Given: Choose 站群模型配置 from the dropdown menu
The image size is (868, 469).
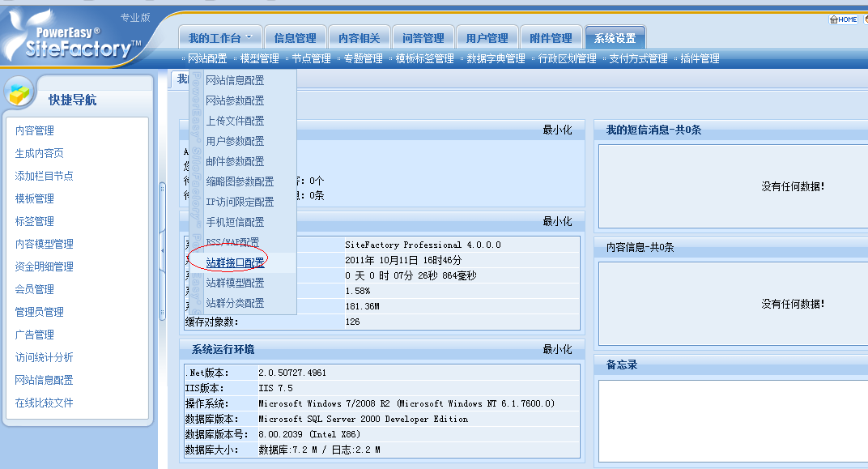Looking at the screenshot, I should [235, 283].
